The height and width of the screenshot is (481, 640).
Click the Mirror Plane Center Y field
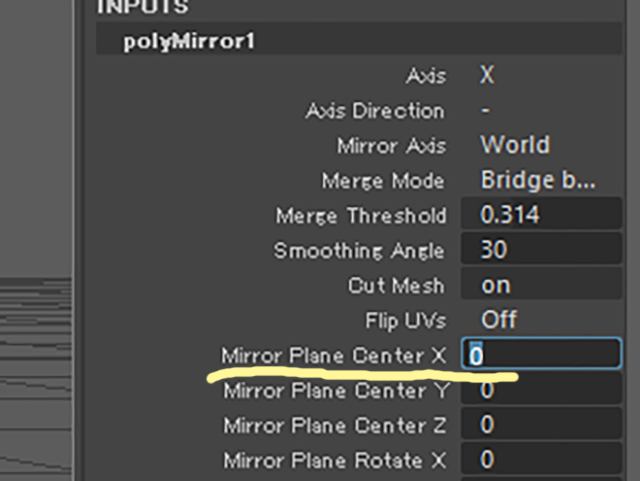[542, 390]
